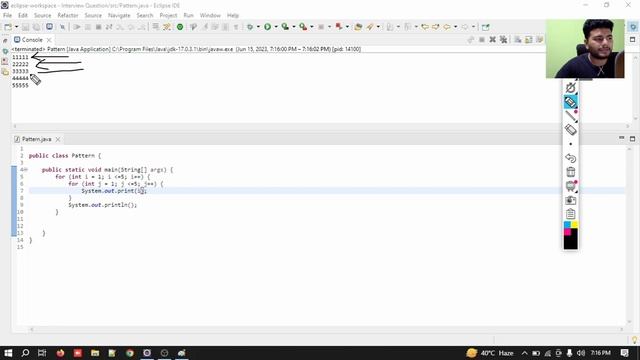Maximize the editor area using its maximize button
The width and height of the screenshot is (640, 360).
point(632,138)
